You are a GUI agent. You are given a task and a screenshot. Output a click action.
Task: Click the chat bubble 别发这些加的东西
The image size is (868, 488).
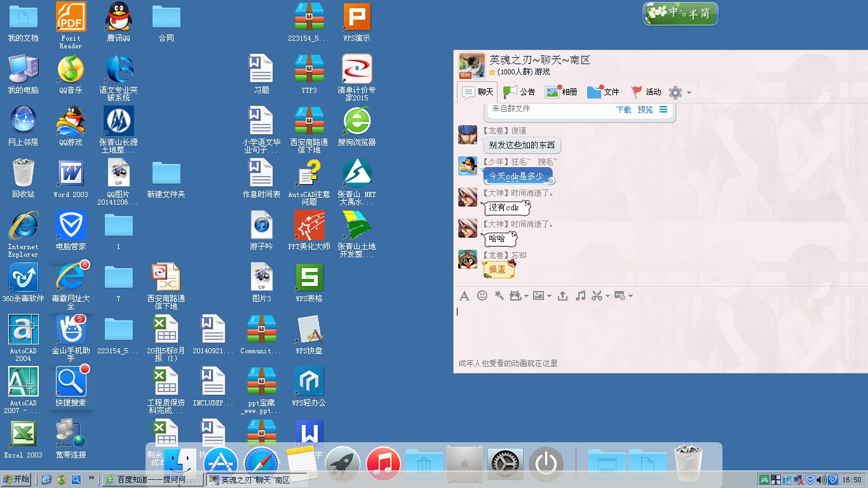point(522,146)
